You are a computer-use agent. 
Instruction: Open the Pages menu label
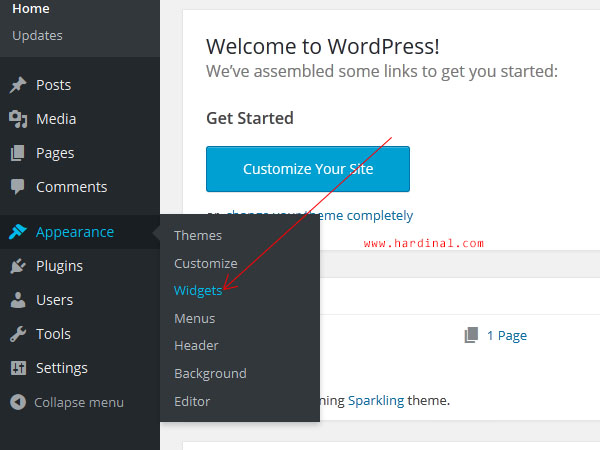click(55, 153)
